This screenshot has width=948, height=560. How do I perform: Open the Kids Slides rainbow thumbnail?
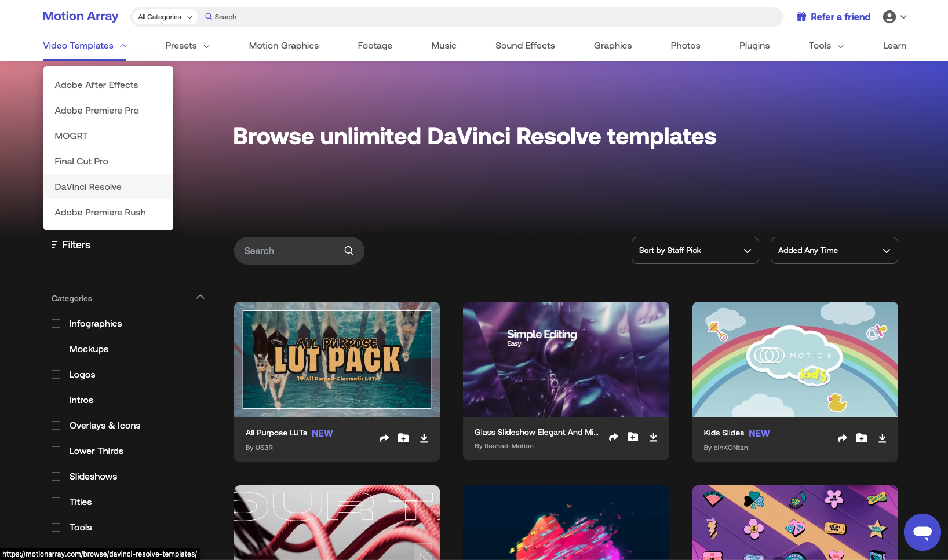(x=795, y=359)
